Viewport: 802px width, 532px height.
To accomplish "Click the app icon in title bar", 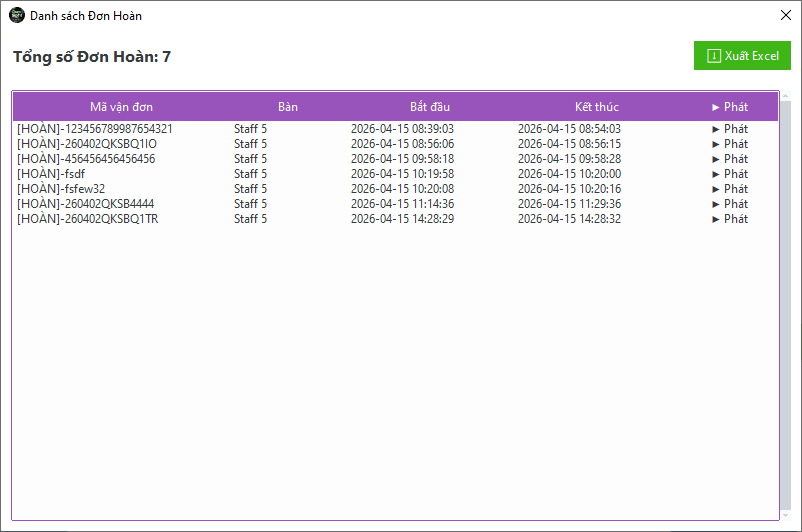I will pos(16,16).
